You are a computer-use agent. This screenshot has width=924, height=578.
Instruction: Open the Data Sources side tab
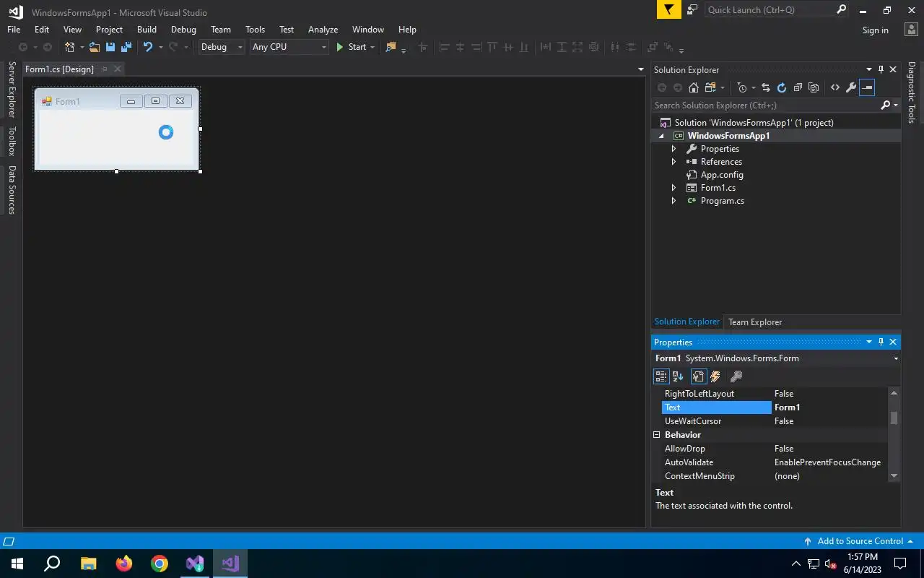(12, 191)
